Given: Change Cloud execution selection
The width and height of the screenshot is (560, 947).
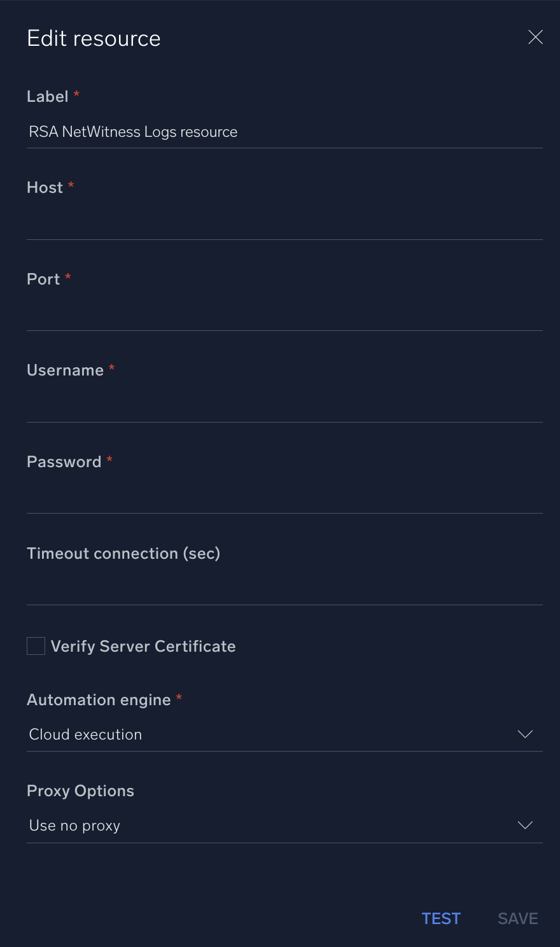Looking at the screenshot, I should point(85,734).
